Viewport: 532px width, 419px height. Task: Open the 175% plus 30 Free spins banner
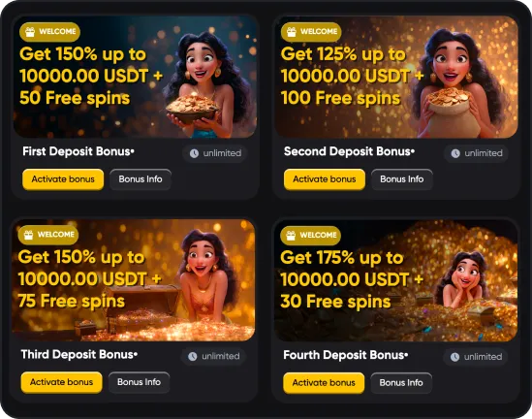click(x=396, y=280)
